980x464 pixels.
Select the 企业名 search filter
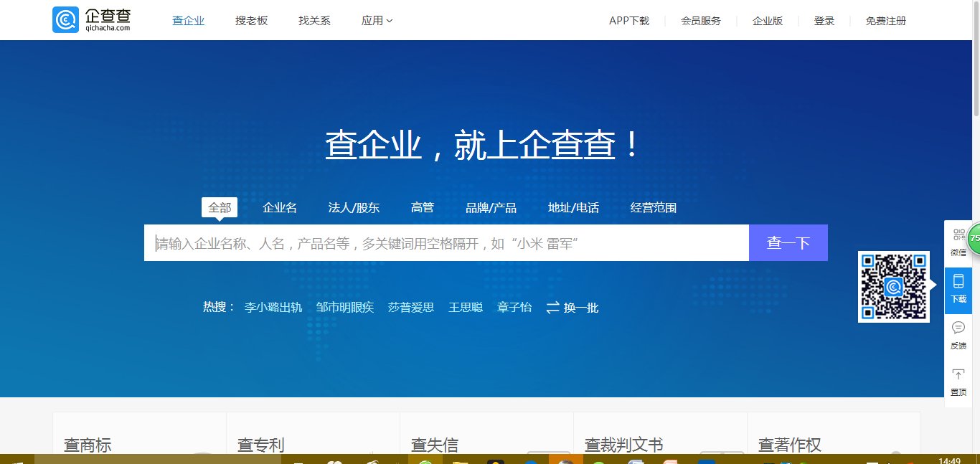tap(280, 207)
